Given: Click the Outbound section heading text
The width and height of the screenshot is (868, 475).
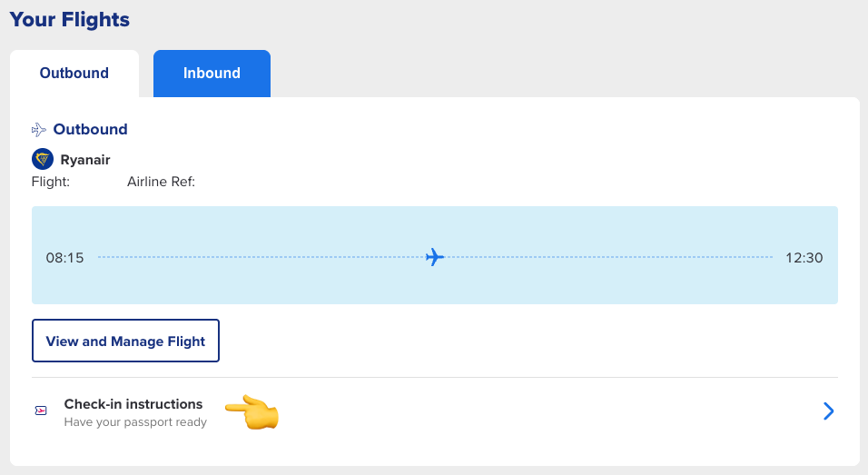Looking at the screenshot, I should click(90, 129).
